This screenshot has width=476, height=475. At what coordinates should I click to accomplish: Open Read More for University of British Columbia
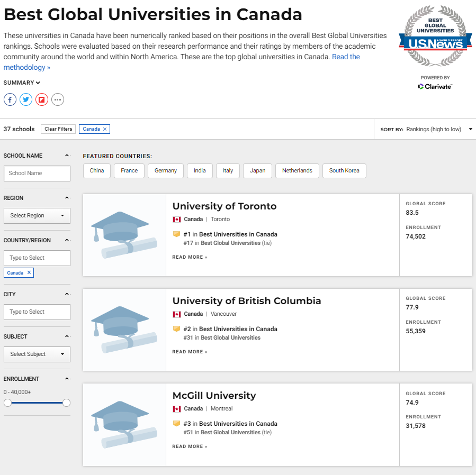190,352
